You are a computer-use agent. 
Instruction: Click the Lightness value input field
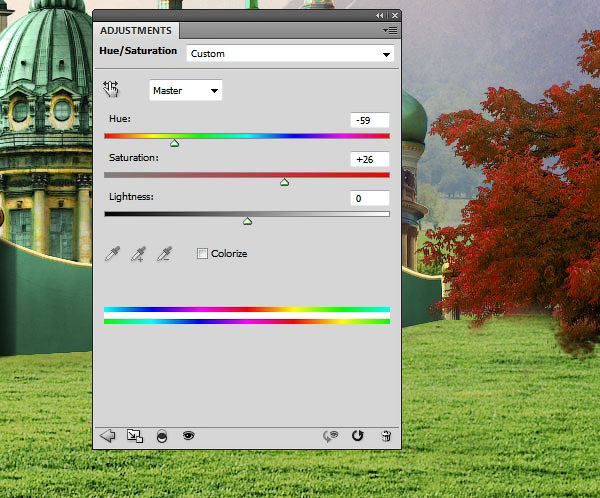coord(369,198)
